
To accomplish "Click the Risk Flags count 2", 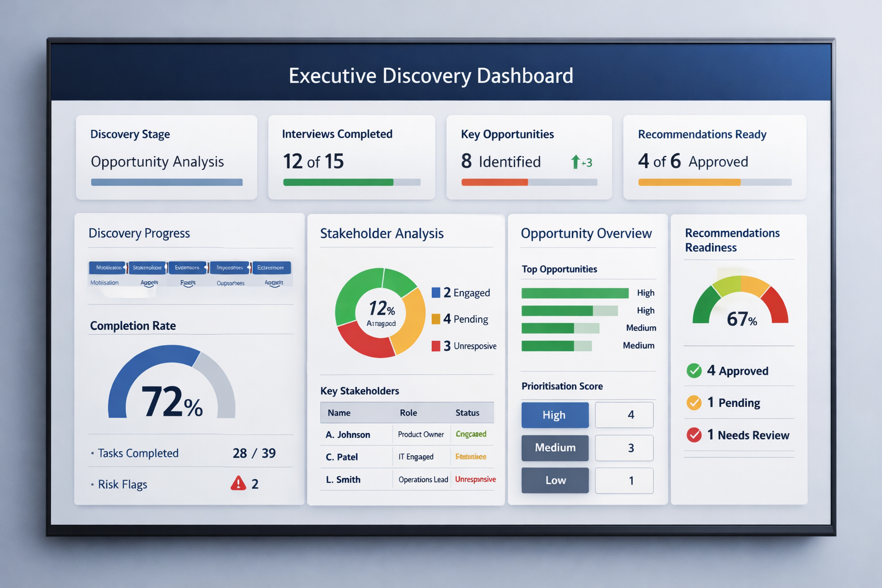I will pyautogui.click(x=255, y=484).
